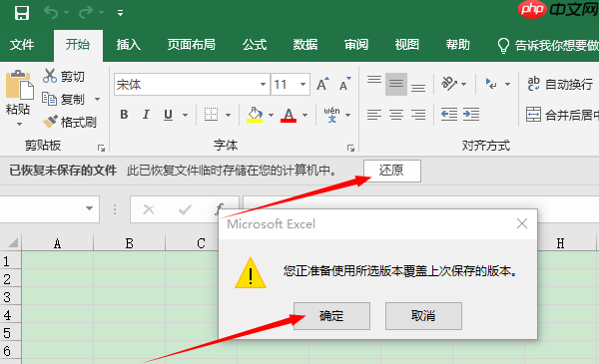Switch to the 数据 ribbon tab
Screen dimensions: 599x364
click(x=305, y=45)
